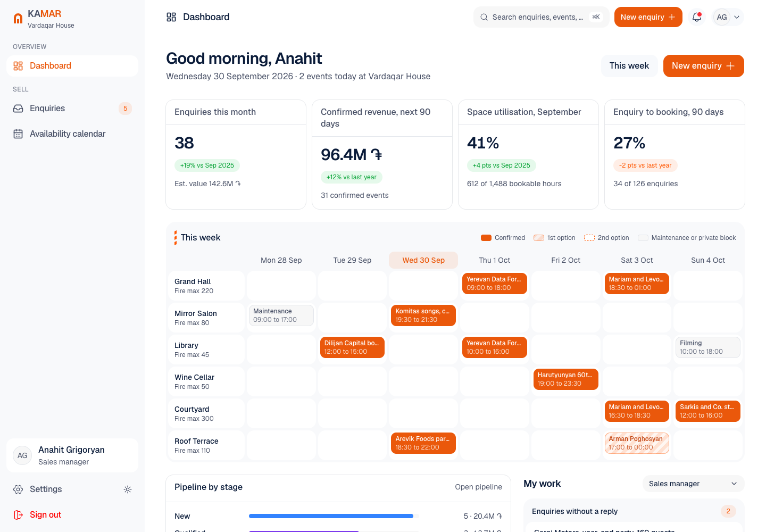Image resolution: width=766 pixels, height=532 pixels.
Task: Open the Maintenance block on Monday
Action: (281, 315)
